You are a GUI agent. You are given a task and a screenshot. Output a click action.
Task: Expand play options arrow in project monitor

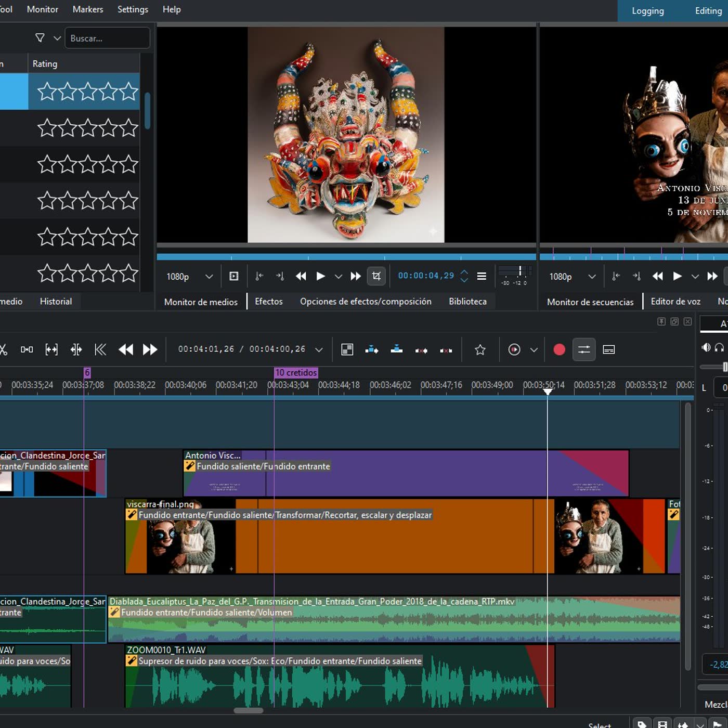pos(695,277)
